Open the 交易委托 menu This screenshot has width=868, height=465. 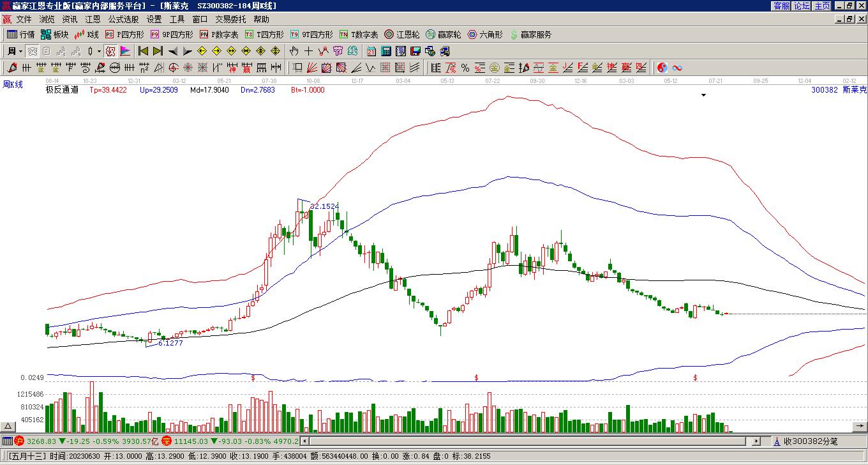[230, 20]
